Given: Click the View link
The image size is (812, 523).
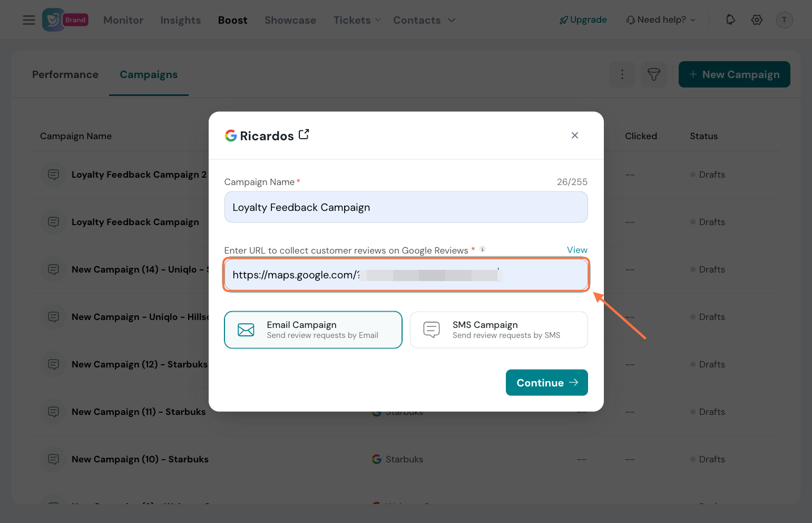Looking at the screenshot, I should 577,250.
